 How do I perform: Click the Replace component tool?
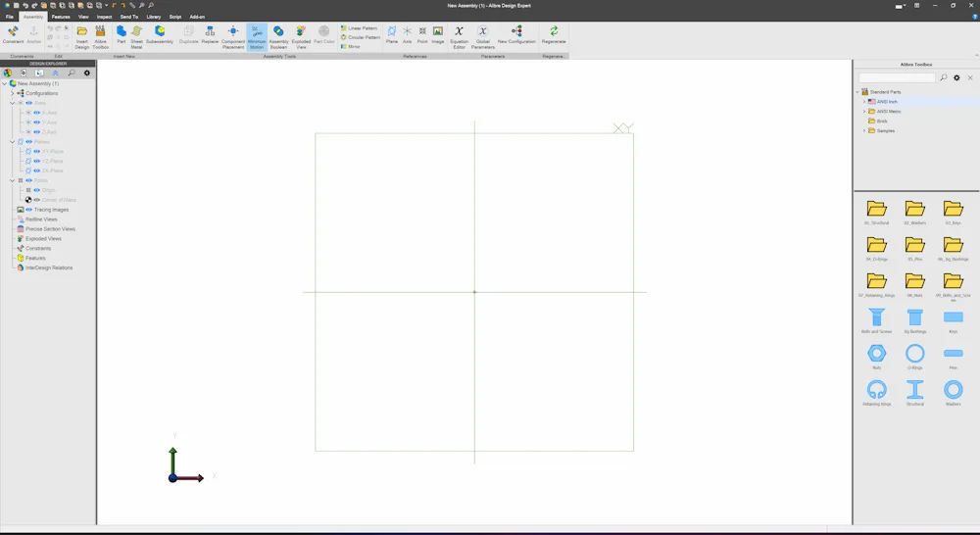coord(210,35)
